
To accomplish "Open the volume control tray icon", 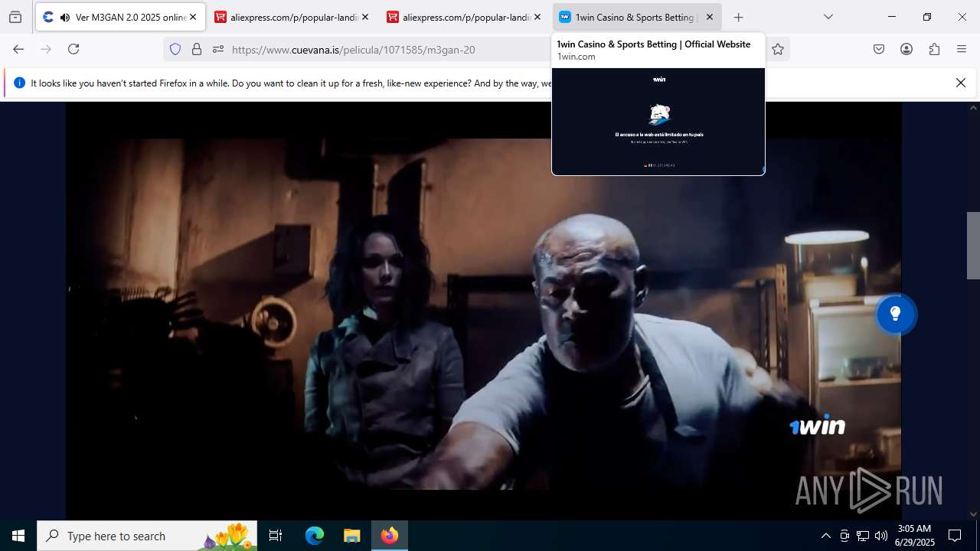I will (x=881, y=536).
